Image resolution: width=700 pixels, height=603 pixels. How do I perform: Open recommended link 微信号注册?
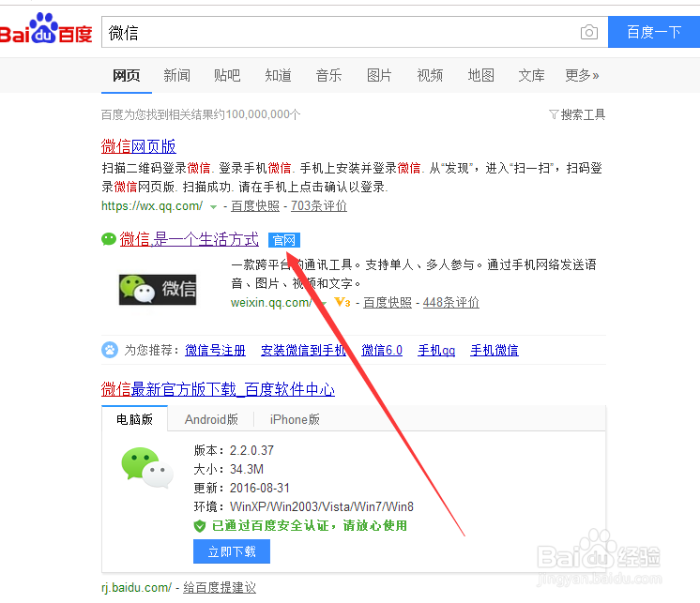click(215, 350)
